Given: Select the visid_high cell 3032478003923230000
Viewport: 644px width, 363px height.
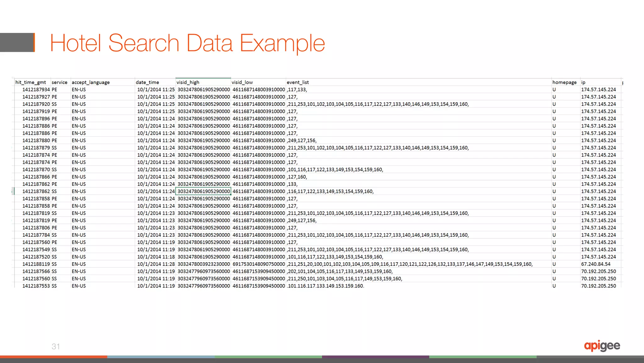Looking at the screenshot, I should [x=203, y=264].
